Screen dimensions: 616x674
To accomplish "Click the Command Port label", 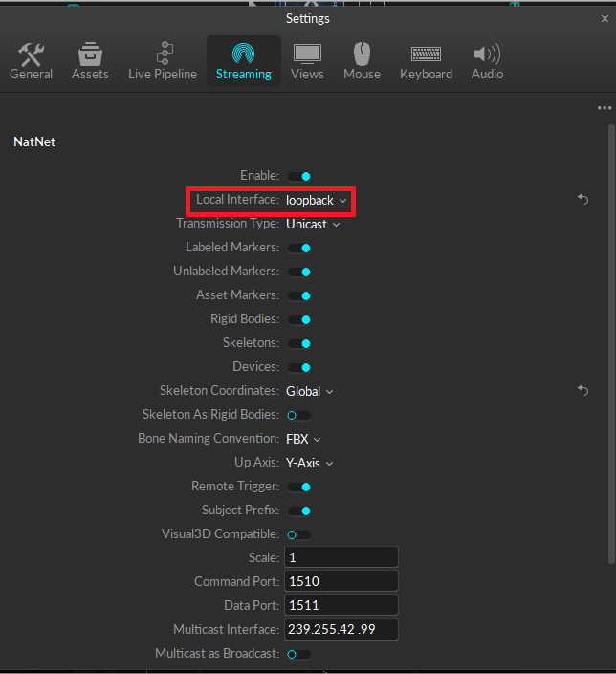I will pyautogui.click(x=236, y=581).
